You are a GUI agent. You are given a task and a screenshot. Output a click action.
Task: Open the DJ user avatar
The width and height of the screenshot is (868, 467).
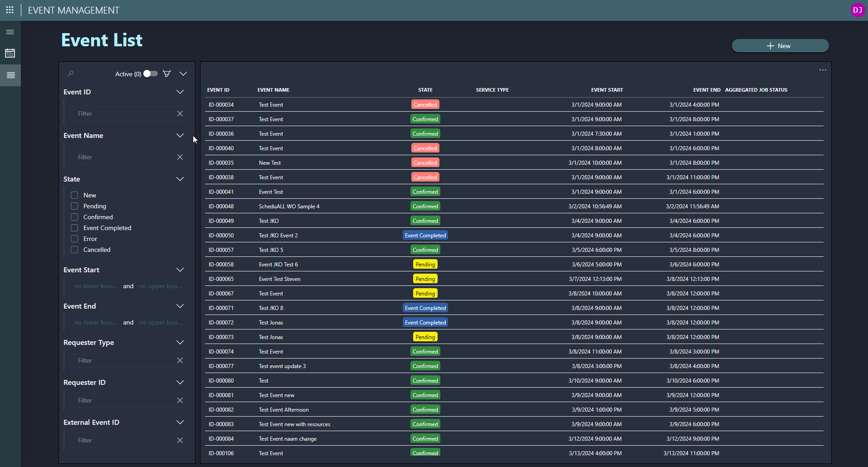pyautogui.click(x=857, y=10)
